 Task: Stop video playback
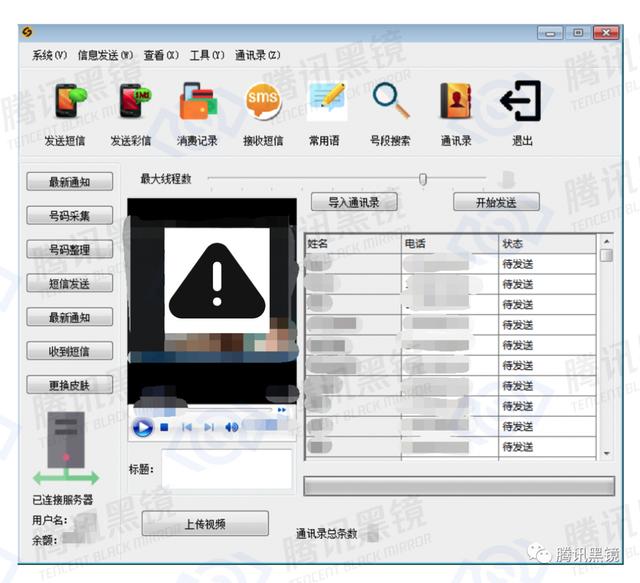tap(164, 427)
